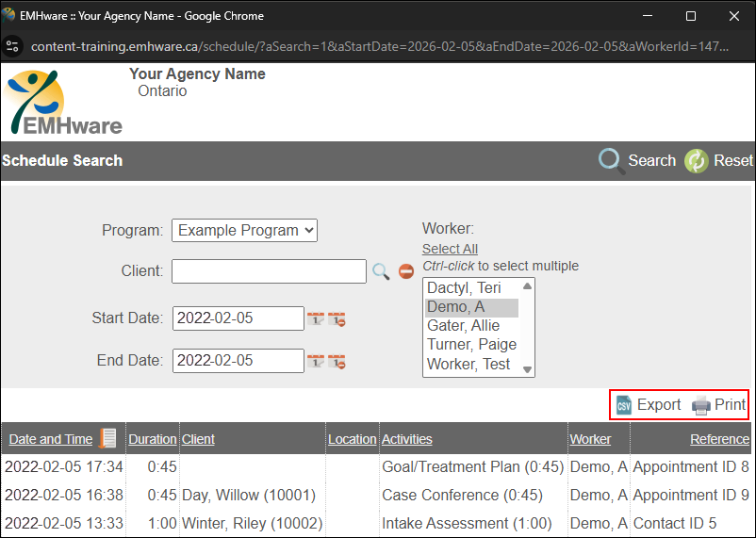This screenshot has height=538, width=756.
Task: Click the green Reset arrows icon
Action: [x=697, y=161]
